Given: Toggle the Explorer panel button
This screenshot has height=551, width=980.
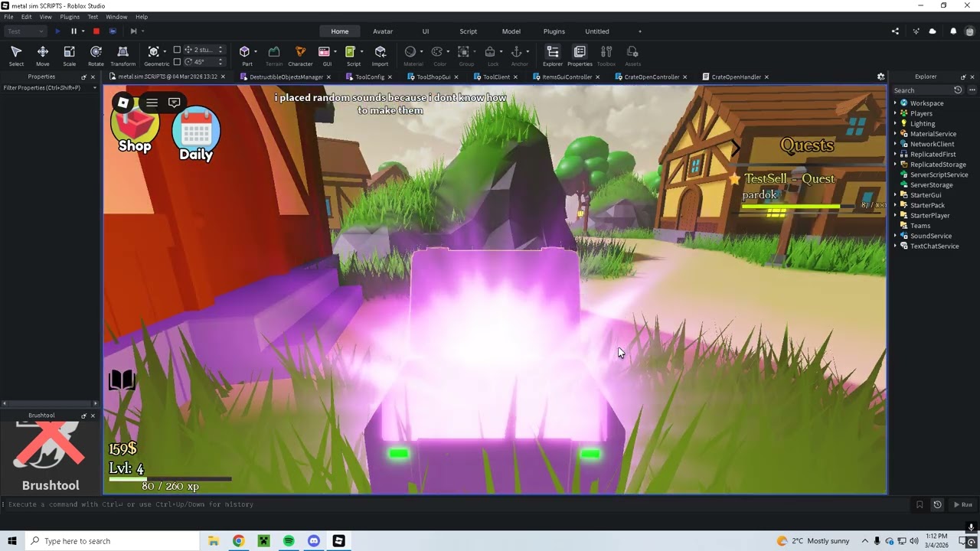Looking at the screenshot, I should 553,55.
